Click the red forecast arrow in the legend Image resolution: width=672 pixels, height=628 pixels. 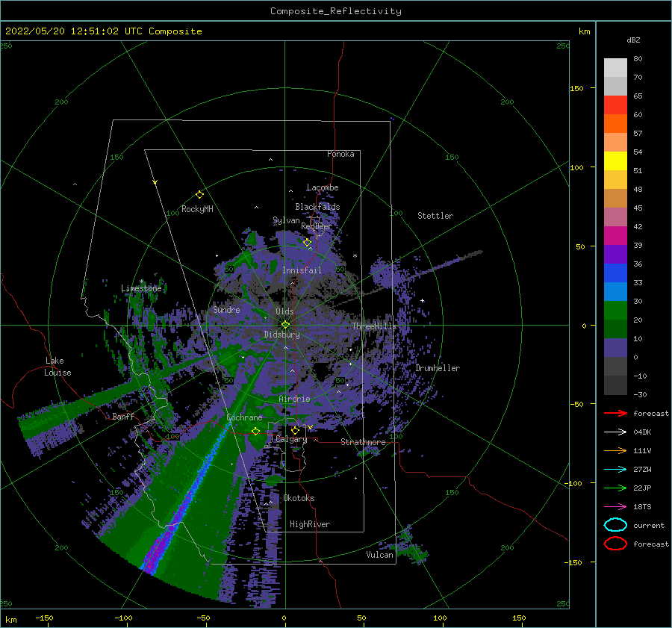[x=615, y=413]
